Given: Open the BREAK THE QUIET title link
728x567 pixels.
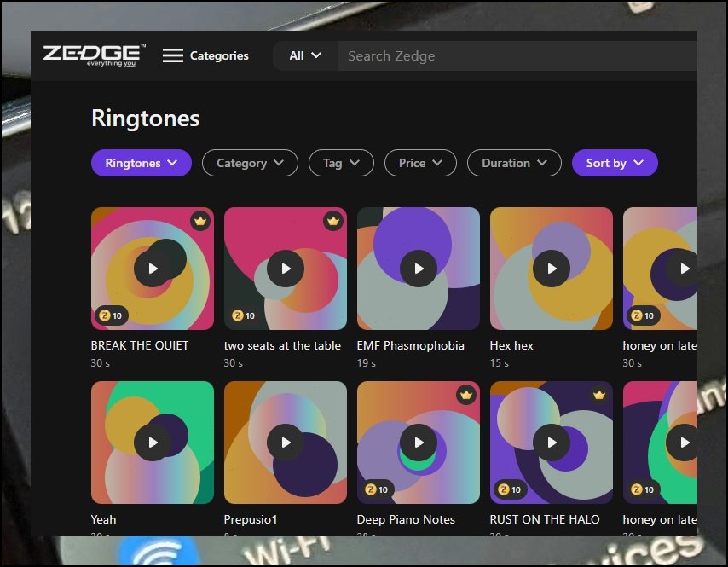Looking at the screenshot, I should 140,345.
